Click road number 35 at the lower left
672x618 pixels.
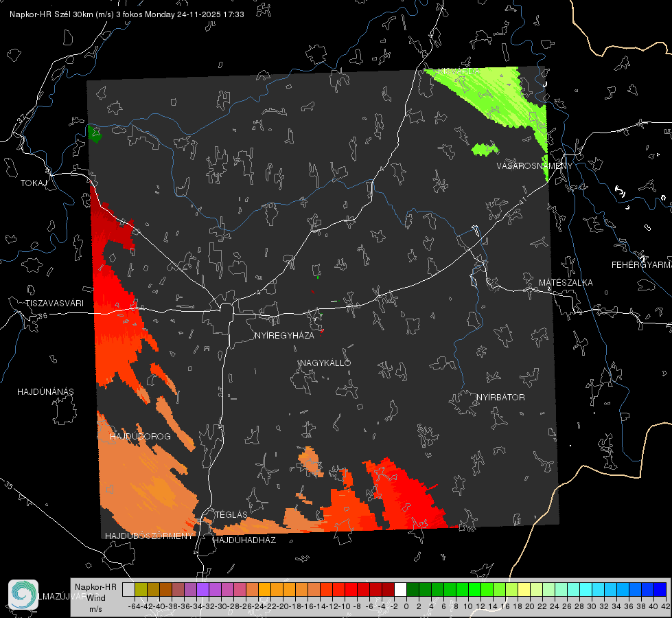(9, 485)
